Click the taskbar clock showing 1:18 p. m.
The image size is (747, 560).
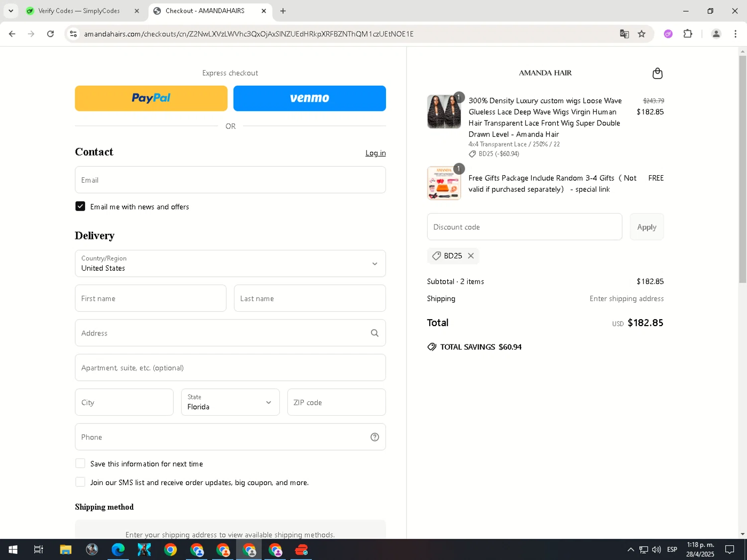tap(700, 550)
